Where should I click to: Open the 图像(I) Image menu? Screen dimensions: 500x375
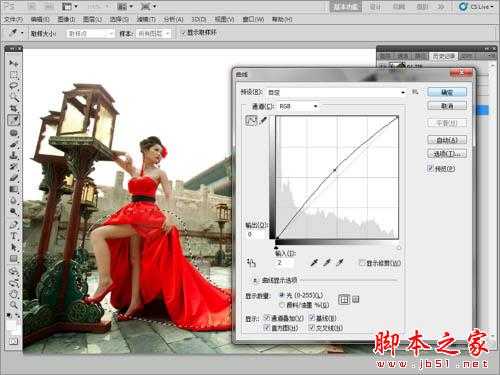tap(66, 20)
